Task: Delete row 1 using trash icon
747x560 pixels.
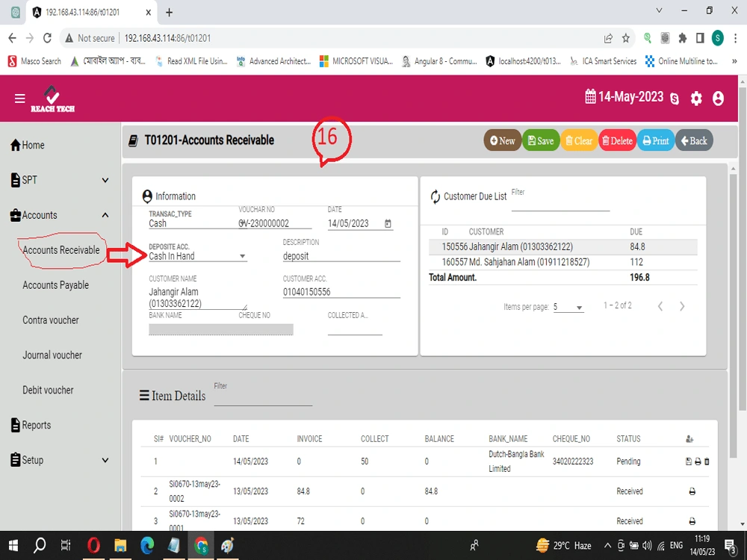Action: (707, 461)
